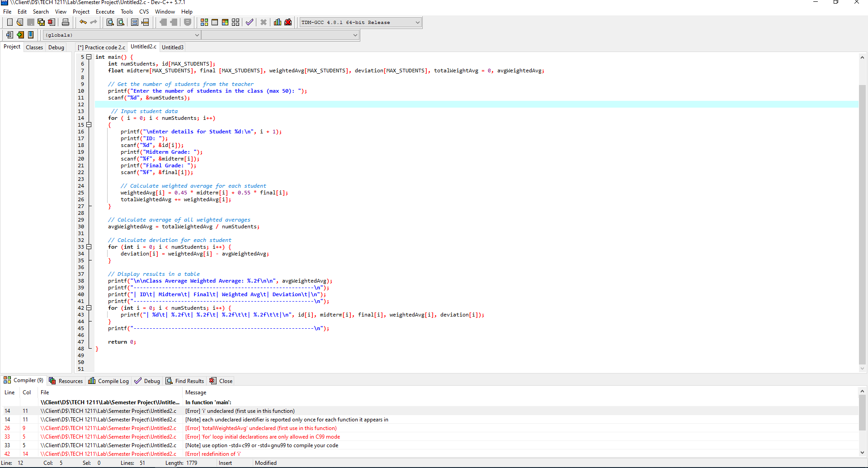Save all files with Save All icon
This screenshot has height=468, width=868.
[41, 22]
